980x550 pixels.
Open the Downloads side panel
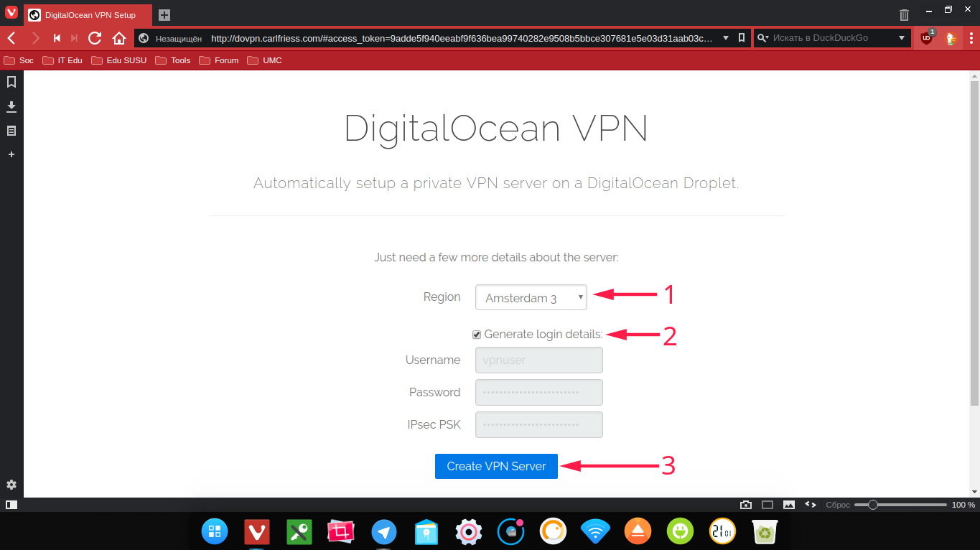11,106
